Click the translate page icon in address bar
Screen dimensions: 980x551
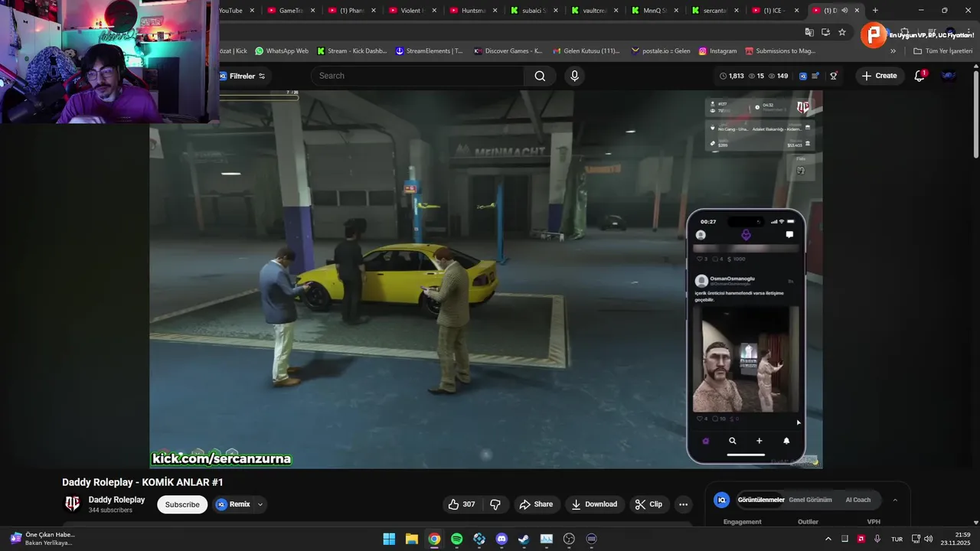pos(809,32)
